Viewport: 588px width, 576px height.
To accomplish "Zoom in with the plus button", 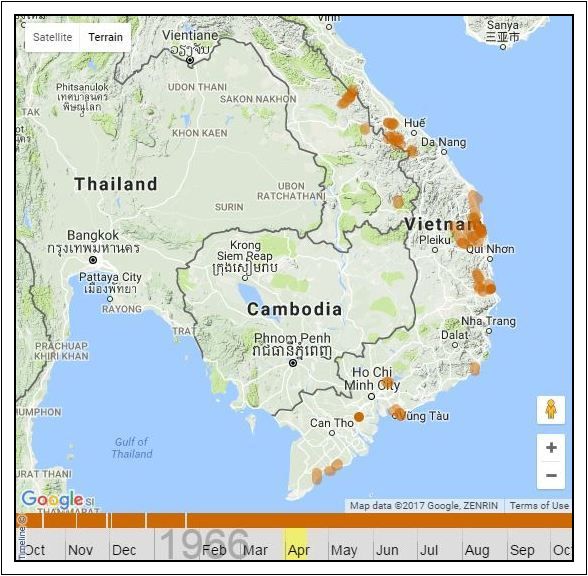I will 551,447.
